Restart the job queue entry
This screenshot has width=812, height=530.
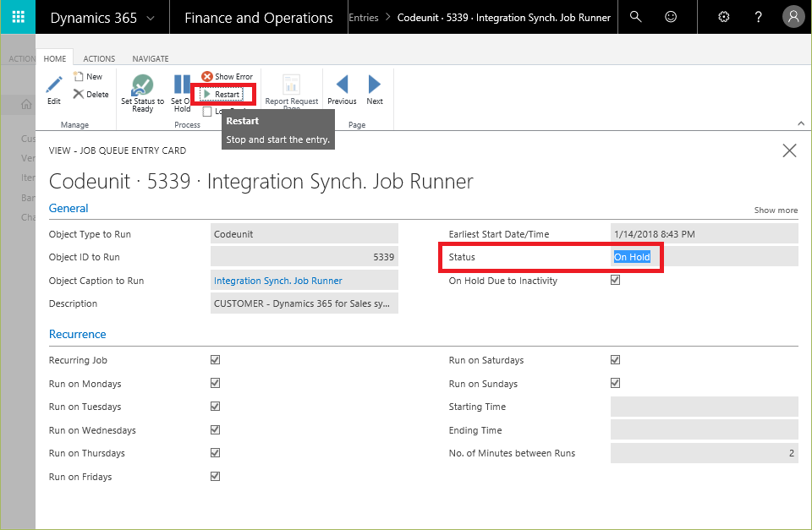click(222, 94)
